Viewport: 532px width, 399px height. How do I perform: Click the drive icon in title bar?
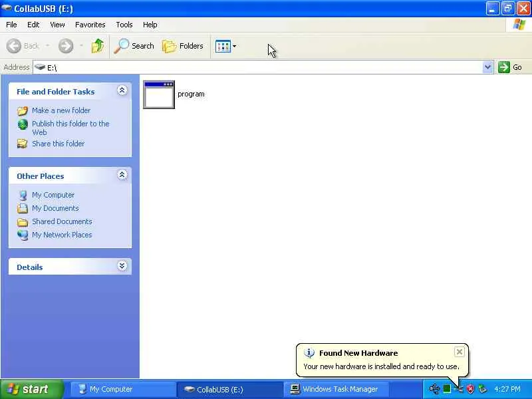pos(7,8)
